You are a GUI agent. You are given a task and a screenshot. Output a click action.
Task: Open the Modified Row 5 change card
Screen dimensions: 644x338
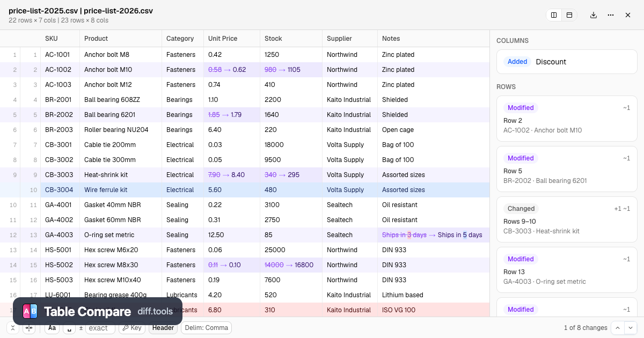coord(567,169)
